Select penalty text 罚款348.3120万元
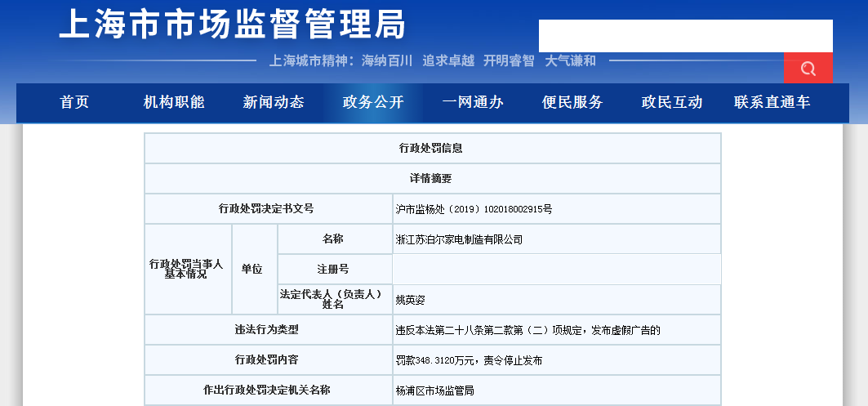This screenshot has width=868, height=406. tap(436, 360)
